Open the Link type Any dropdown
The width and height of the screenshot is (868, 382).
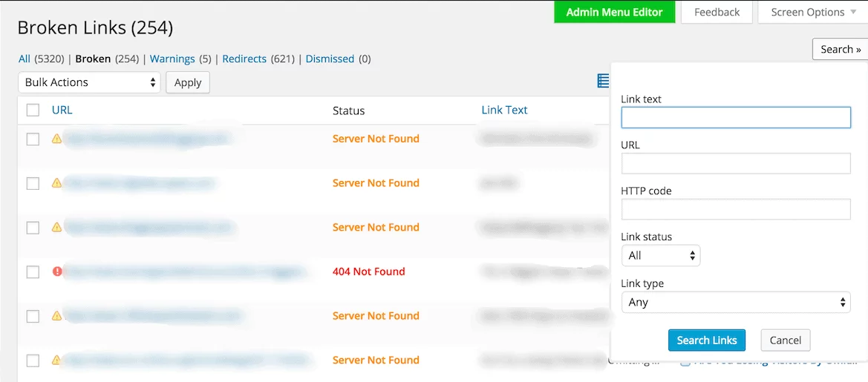tap(736, 303)
